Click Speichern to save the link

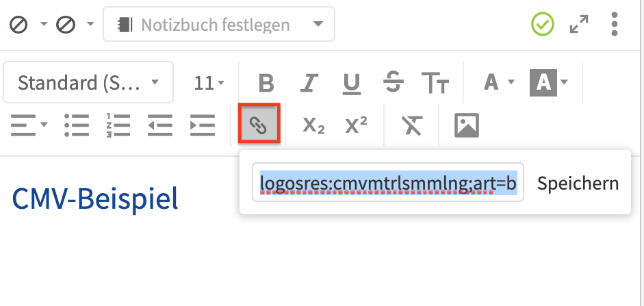[x=578, y=183]
